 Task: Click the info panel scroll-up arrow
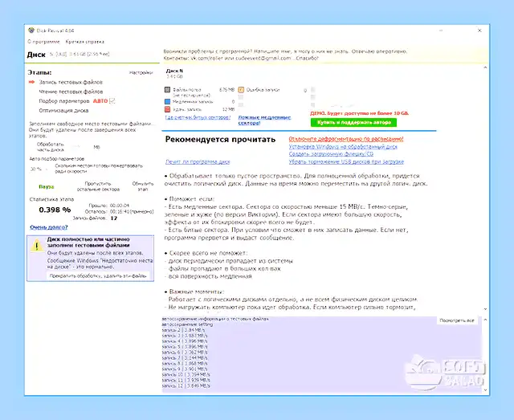(485, 67)
